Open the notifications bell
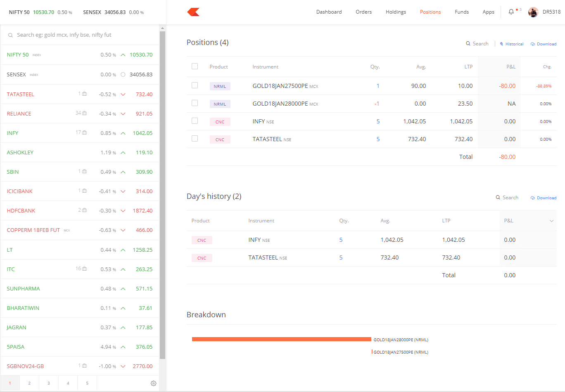 [511, 12]
